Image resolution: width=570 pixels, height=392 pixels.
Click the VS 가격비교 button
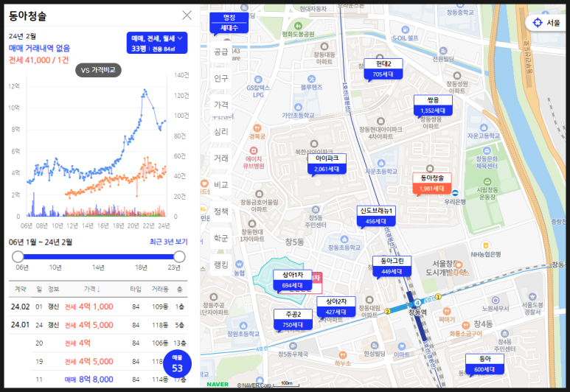[x=98, y=70]
